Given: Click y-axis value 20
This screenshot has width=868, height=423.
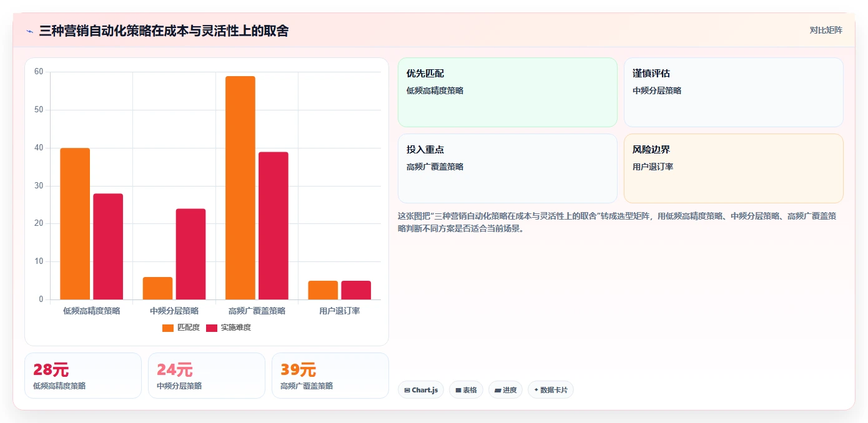Looking at the screenshot, I should tap(39, 223).
